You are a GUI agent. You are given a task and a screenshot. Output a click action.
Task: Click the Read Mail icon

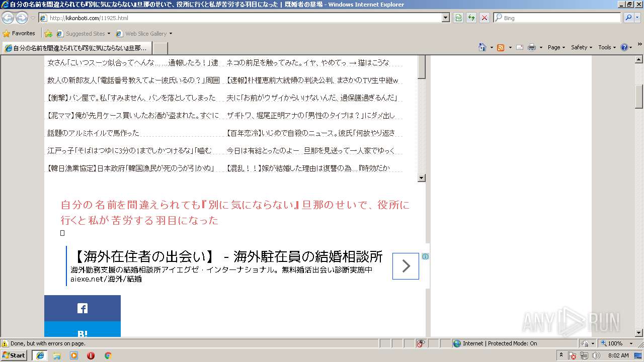(520, 47)
